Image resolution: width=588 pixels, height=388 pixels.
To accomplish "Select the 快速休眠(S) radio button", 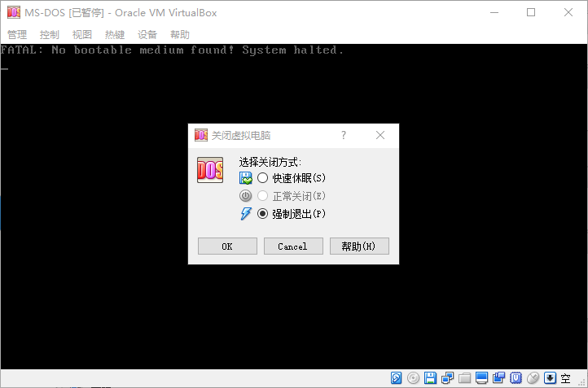I will click(x=262, y=178).
